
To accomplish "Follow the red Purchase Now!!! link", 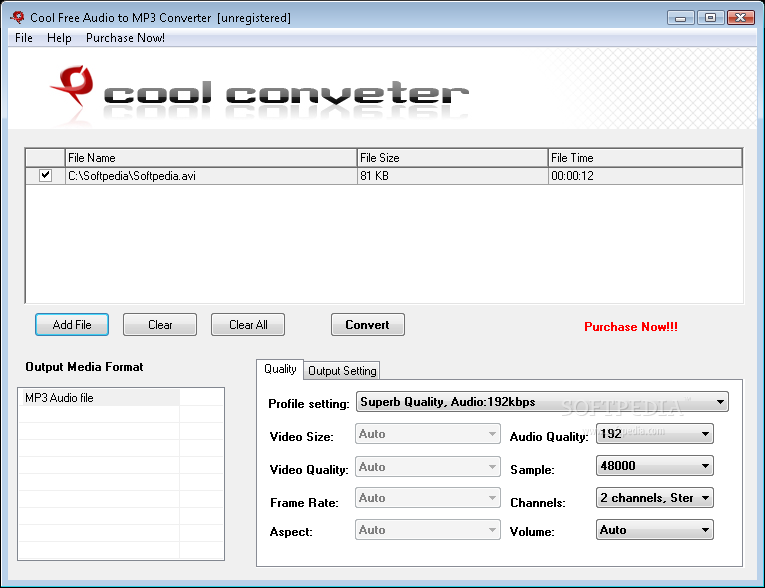I will 631,326.
